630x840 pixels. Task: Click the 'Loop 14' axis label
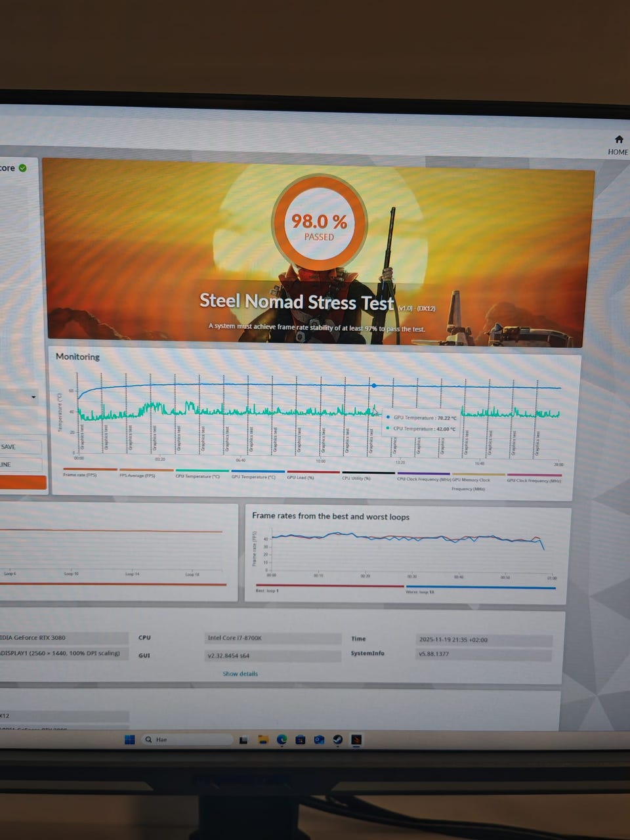132,574
